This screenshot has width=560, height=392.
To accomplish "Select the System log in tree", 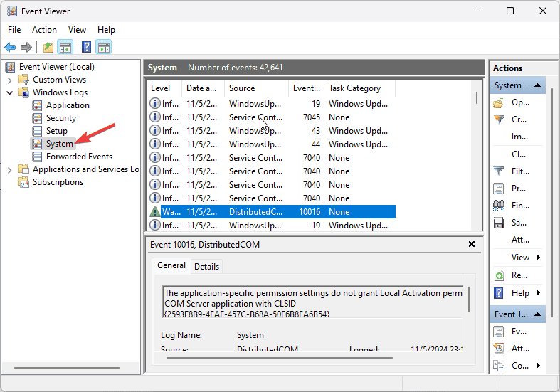I will pos(59,144).
